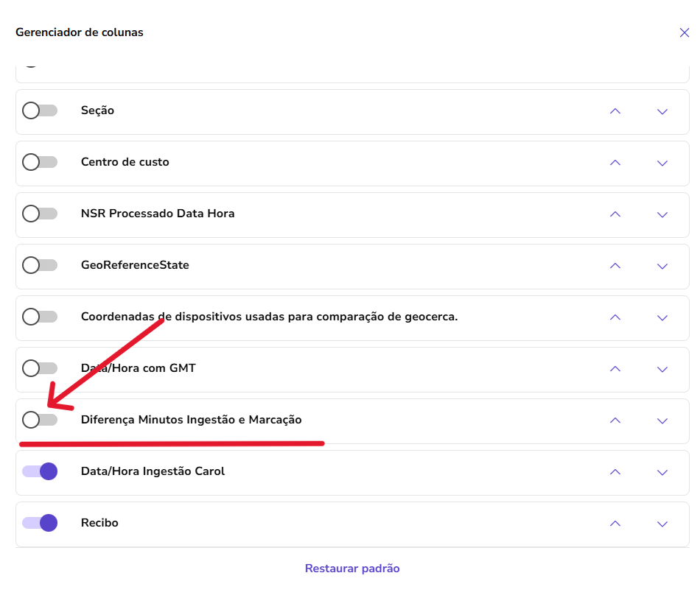
Task: Move Seção column up
Action: coord(615,111)
